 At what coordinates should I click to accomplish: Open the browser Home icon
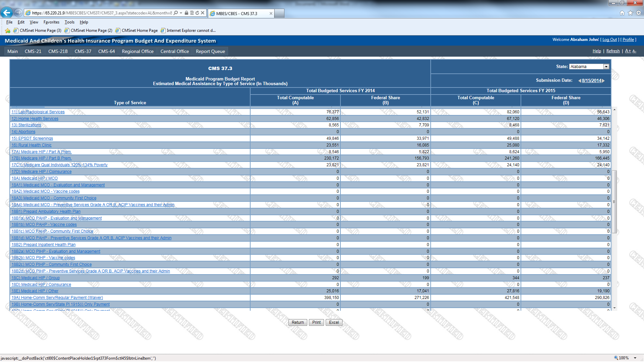622,13
